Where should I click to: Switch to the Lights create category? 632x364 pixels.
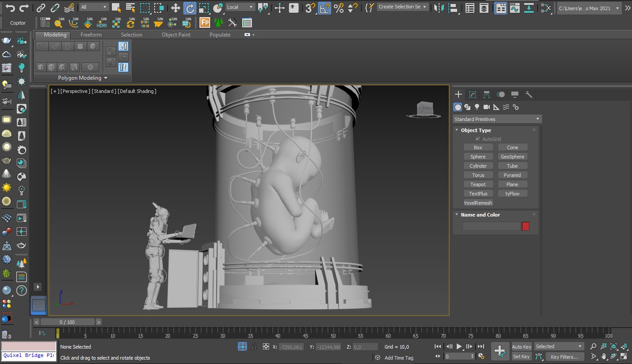[x=477, y=107]
